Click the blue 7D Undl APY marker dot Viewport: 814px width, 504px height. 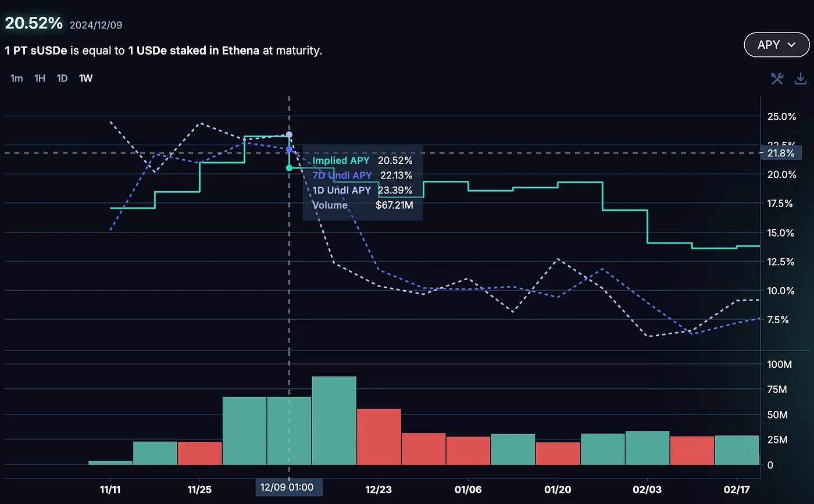[x=289, y=149]
